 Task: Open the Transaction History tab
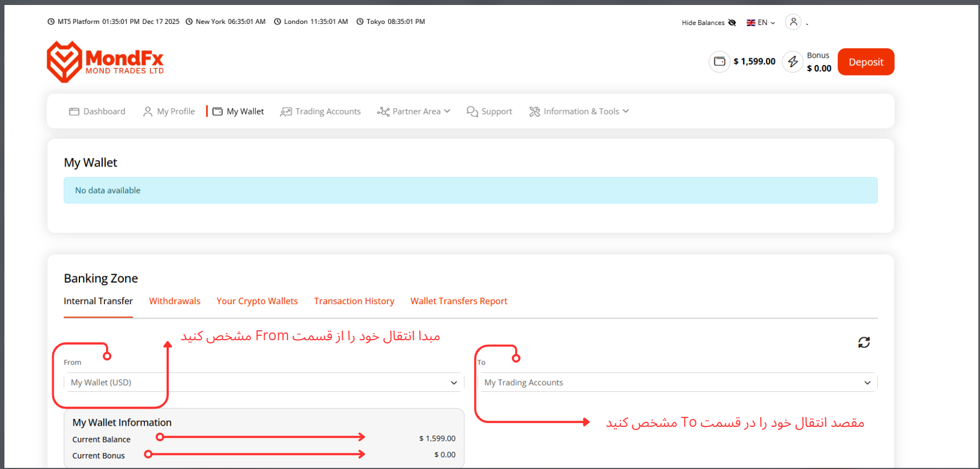[354, 301]
